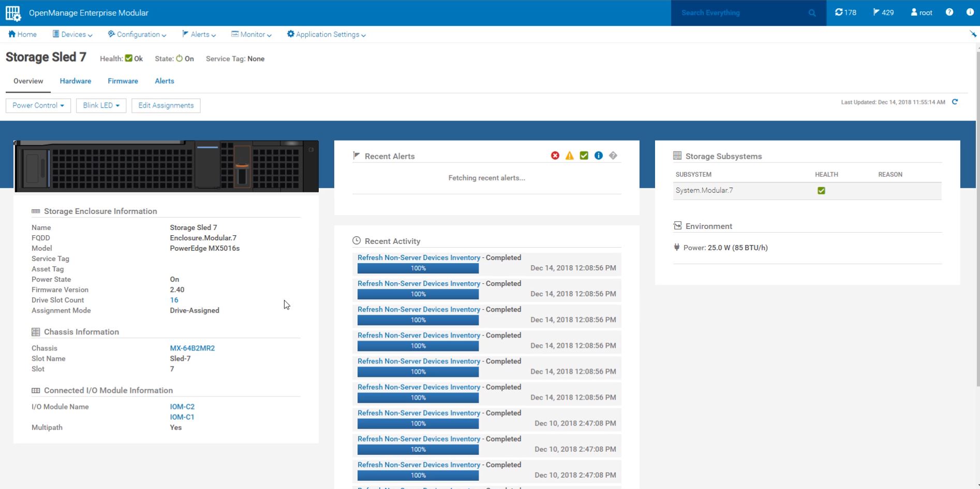Screen dimensions: 980x489
Task: Click the Search Everything input field
Action: [743, 13]
